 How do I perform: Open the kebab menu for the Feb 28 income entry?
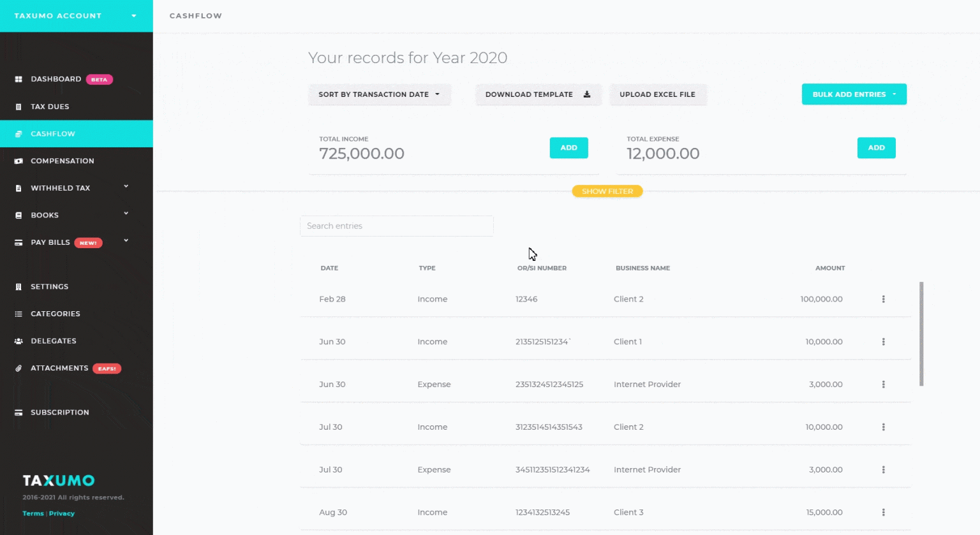[884, 298]
